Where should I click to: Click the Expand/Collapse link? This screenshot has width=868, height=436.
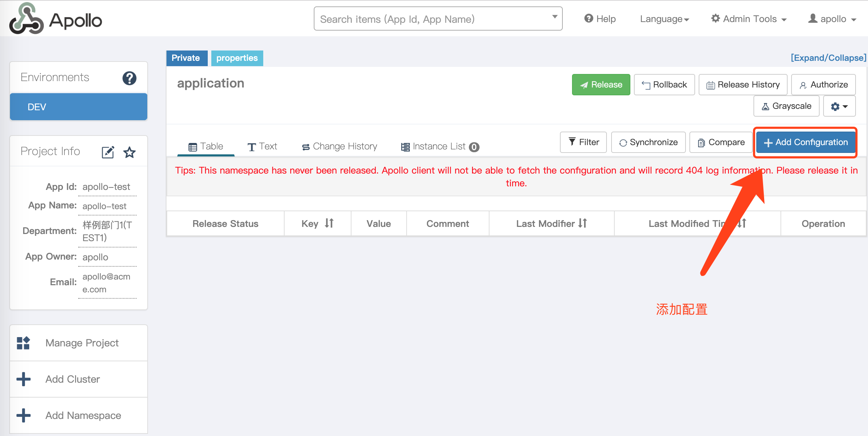tap(828, 58)
